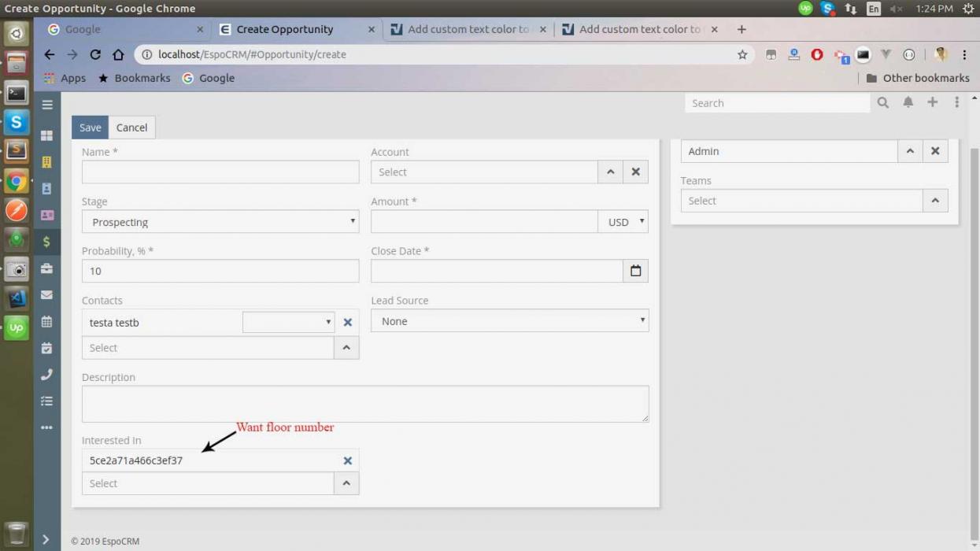Open Opportunities via dollar sign sidebar icon
The height and width of the screenshot is (551, 980).
click(46, 242)
